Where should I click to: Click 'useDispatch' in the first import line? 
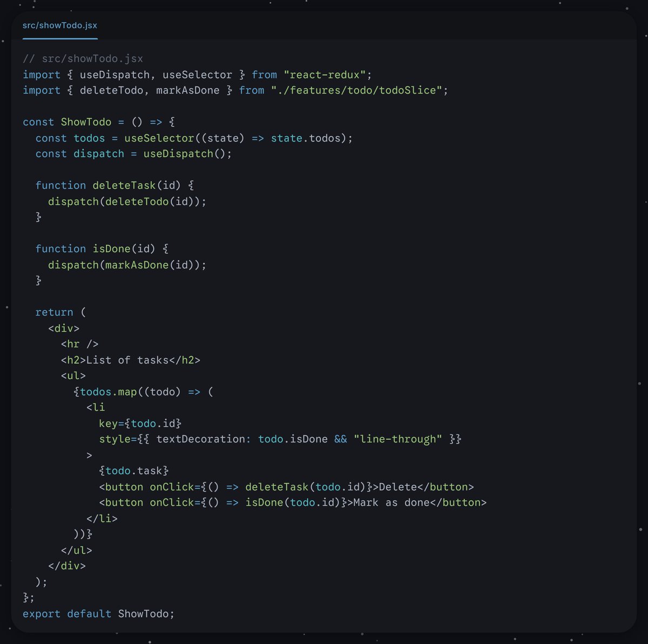point(114,75)
